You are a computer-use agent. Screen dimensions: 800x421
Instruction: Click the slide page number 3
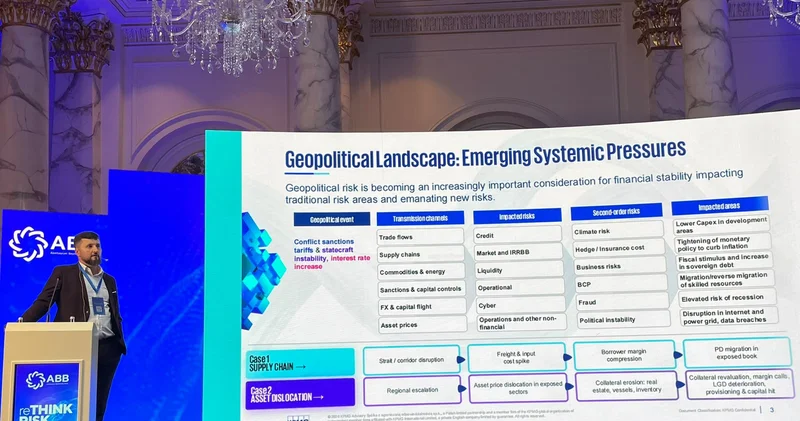tap(772, 409)
